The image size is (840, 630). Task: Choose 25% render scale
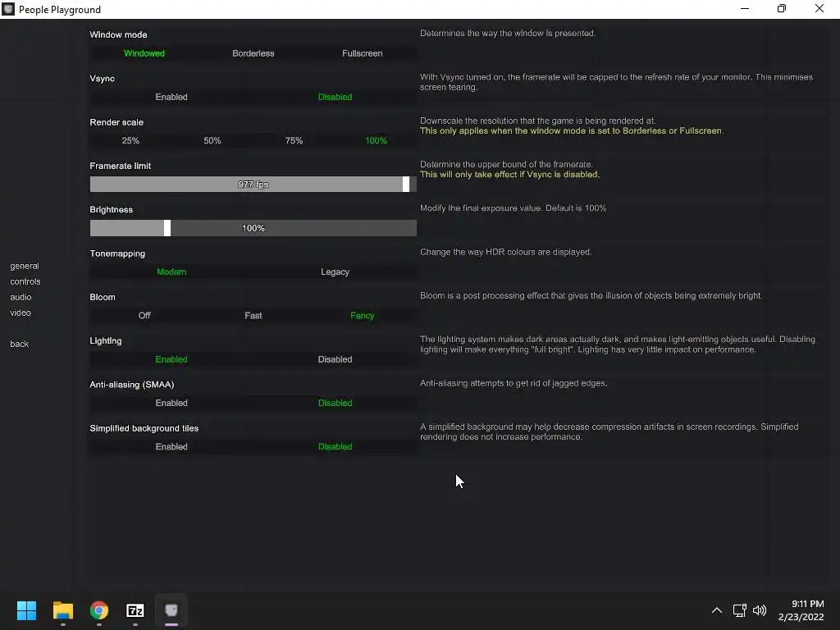[130, 140]
